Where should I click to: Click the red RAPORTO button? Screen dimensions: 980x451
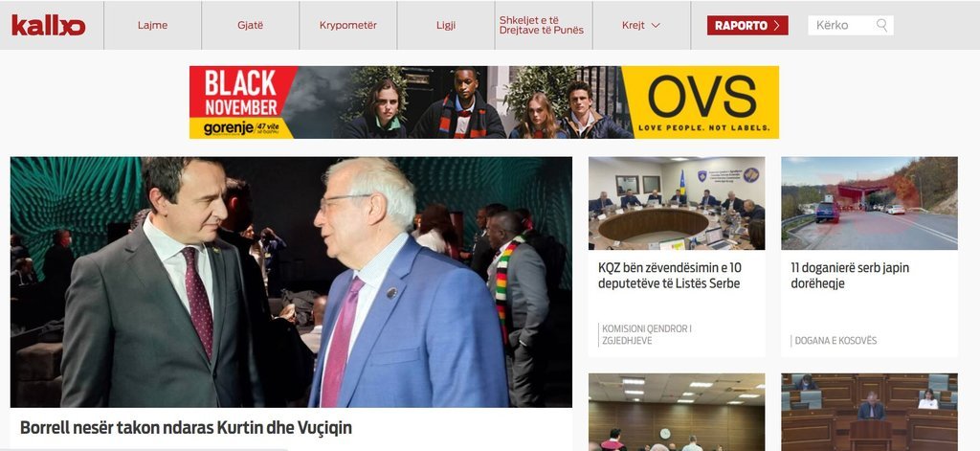pyautogui.click(x=747, y=26)
